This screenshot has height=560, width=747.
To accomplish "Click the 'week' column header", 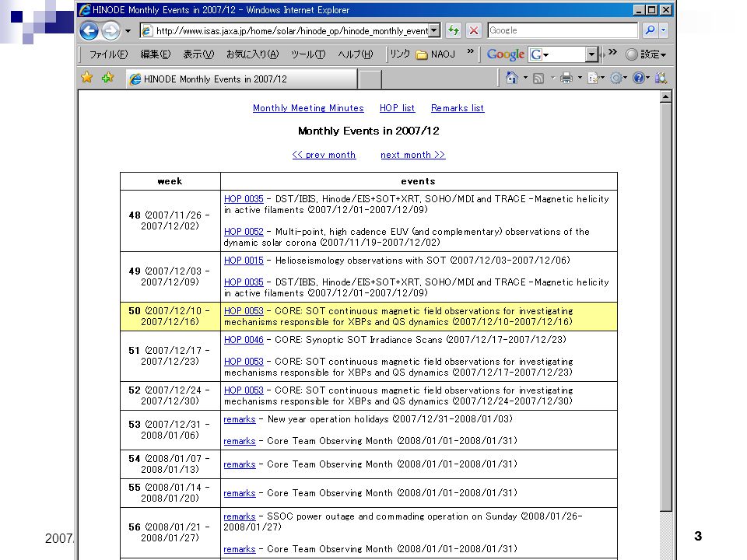I will (170, 181).
